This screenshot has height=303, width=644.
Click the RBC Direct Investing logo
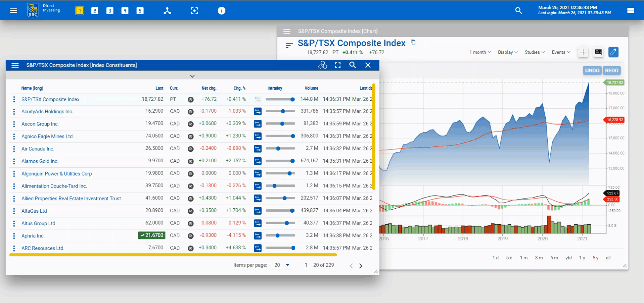pyautogui.click(x=44, y=10)
